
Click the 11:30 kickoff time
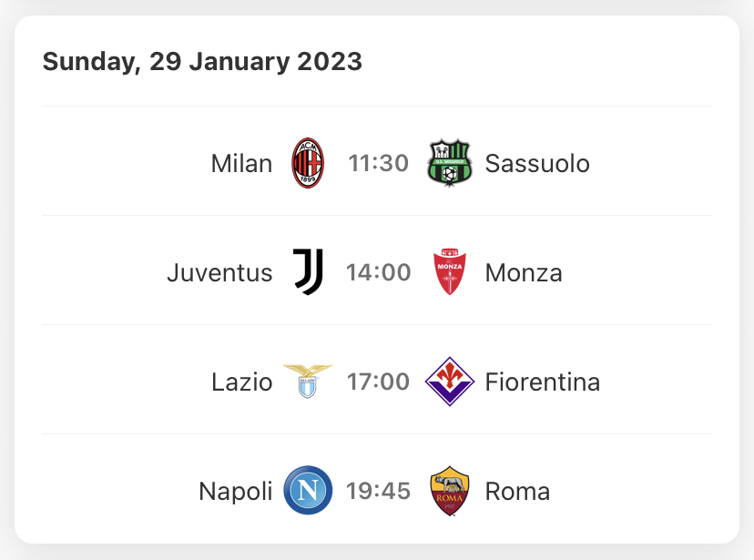(379, 163)
